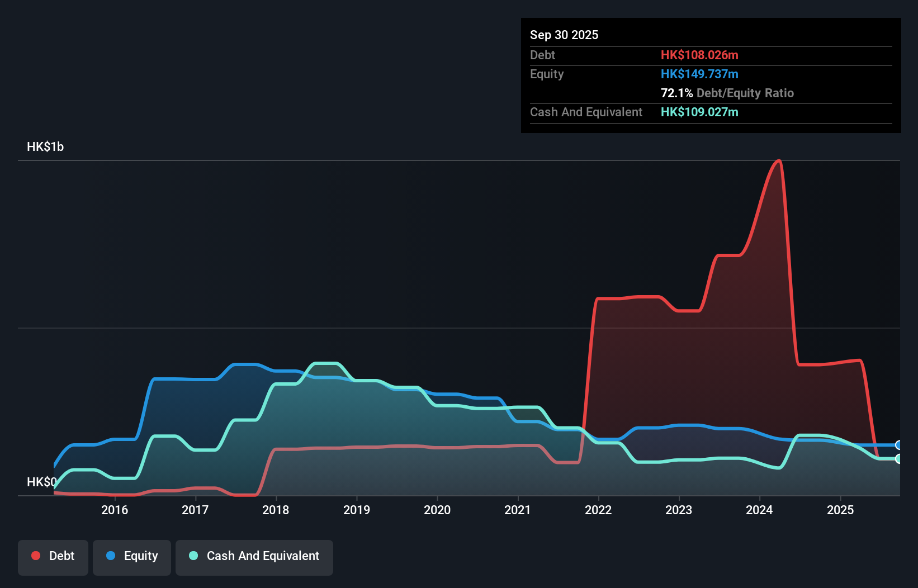Viewport: 918px width, 588px height.
Task: Click the red Debt legend dot
Action: (36, 556)
